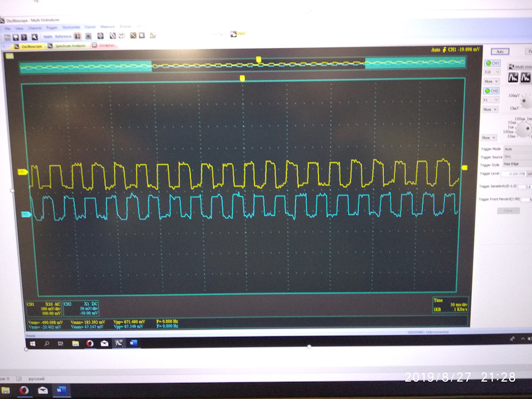The width and height of the screenshot is (532, 399).
Task: Switch to the pink third tab
Action: click(x=104, y=45)
